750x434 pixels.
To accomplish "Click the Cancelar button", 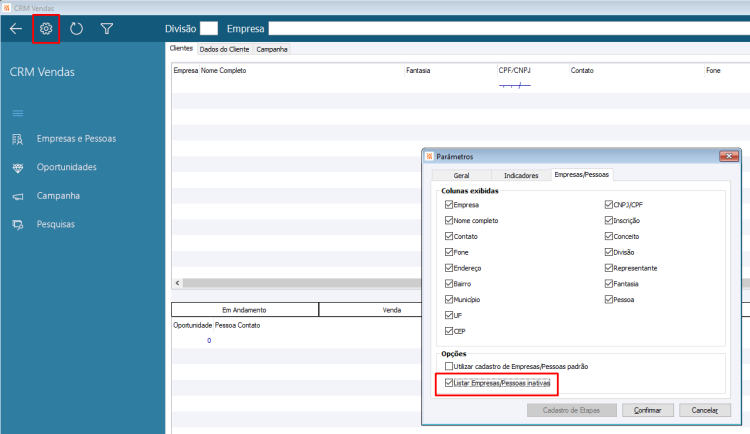I will pyautogui.click(x=705, y=410).
